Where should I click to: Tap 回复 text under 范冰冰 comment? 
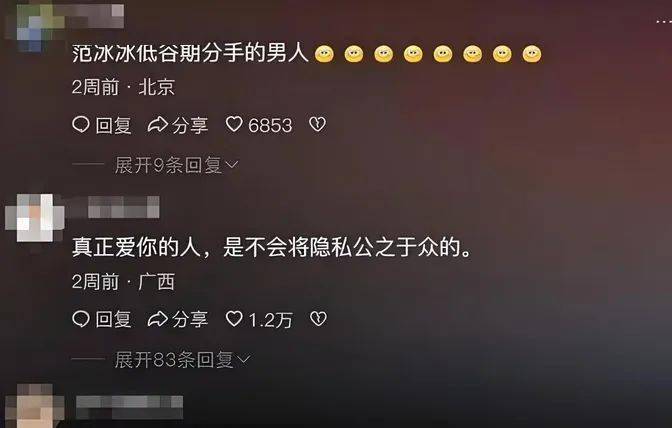pyautogui.click(x=113, y=126)
